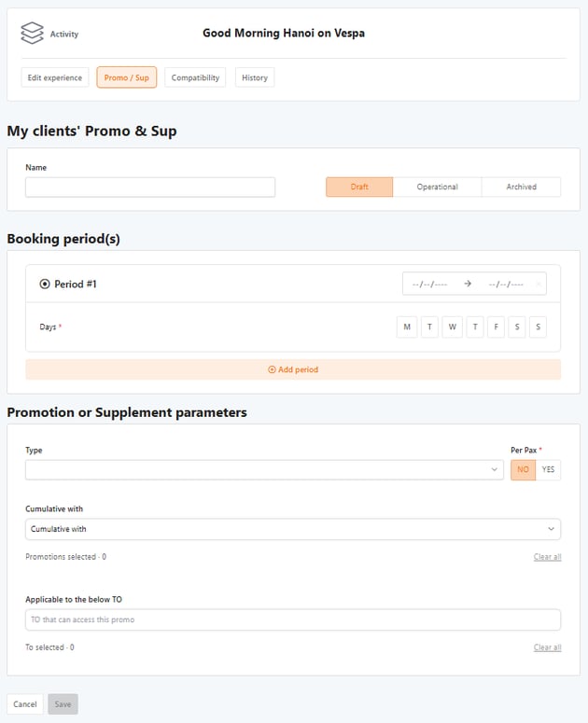Toggle Monday in Days selector
The image size is (588, 723).
(x=407, y=327)
